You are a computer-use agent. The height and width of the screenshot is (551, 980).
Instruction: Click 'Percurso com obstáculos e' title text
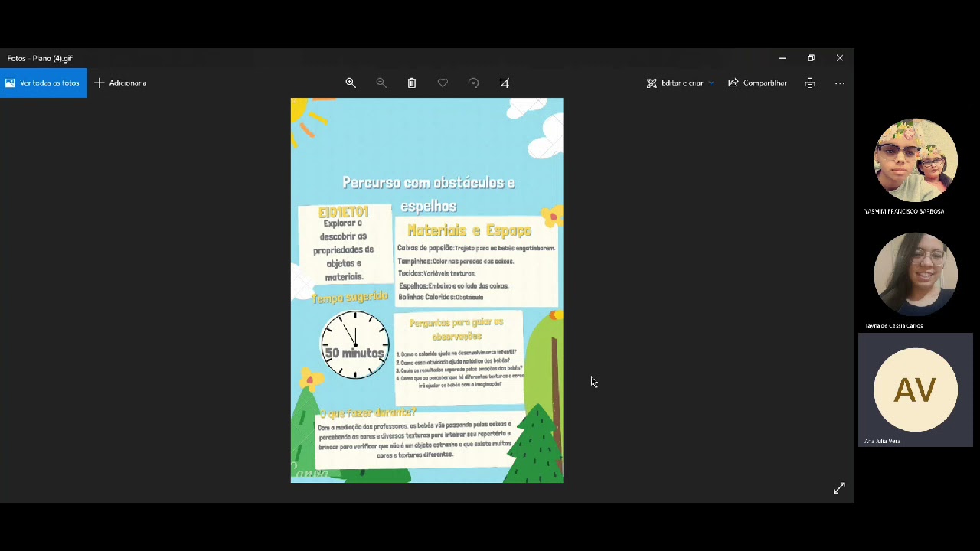click(x=429, y=183)
